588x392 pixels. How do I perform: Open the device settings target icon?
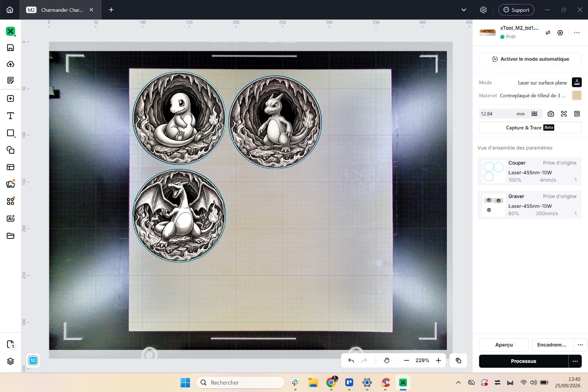560,33
